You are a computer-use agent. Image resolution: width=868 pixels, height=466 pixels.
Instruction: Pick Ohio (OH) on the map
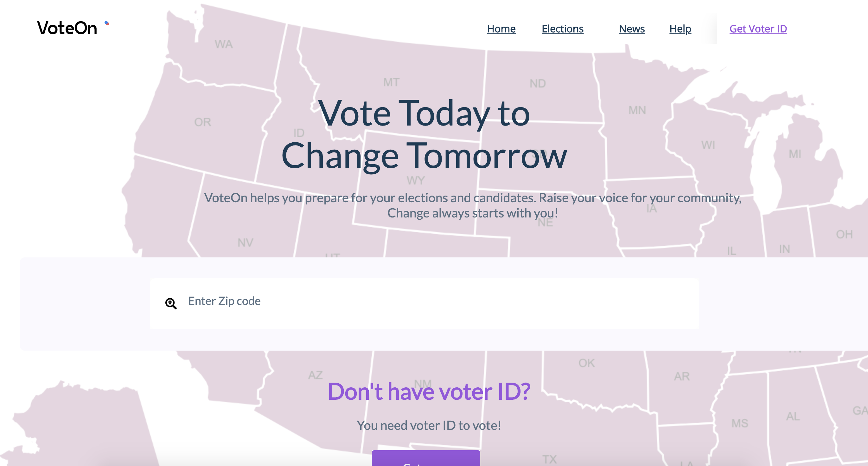844,234
